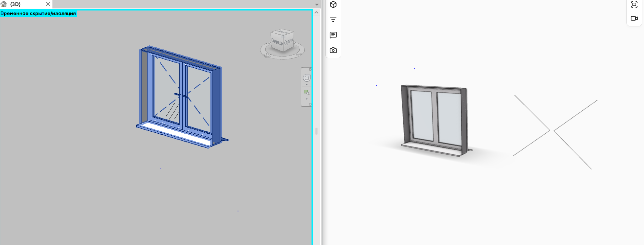644x245 pixels.
Task: Click the 3D cube models icon
Action: tap(333, 4)
